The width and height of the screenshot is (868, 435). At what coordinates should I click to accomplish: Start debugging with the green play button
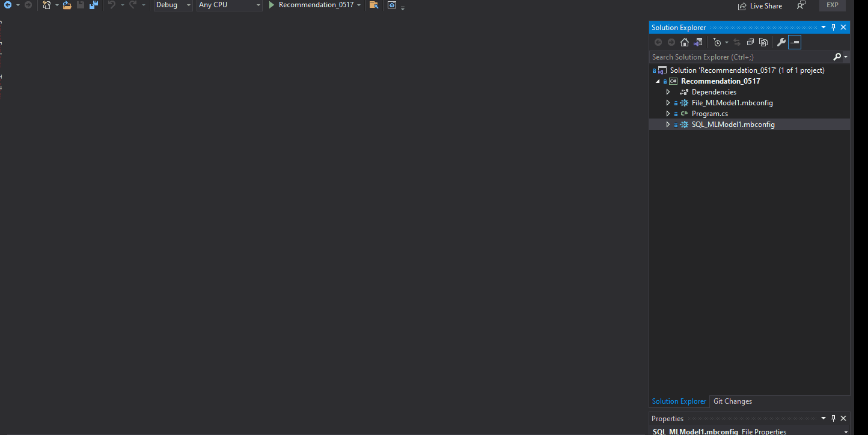click(272, 5)
